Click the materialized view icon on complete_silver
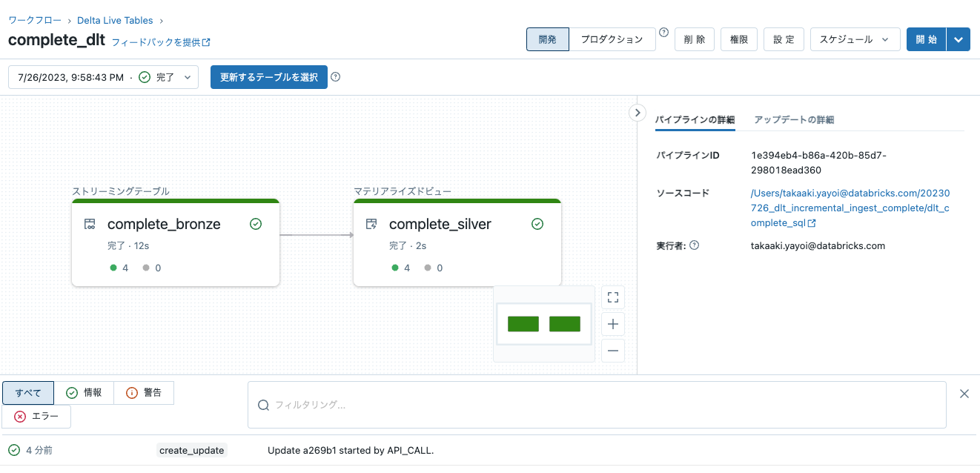This screenshot has width=980, height=473. pos(372,223)
